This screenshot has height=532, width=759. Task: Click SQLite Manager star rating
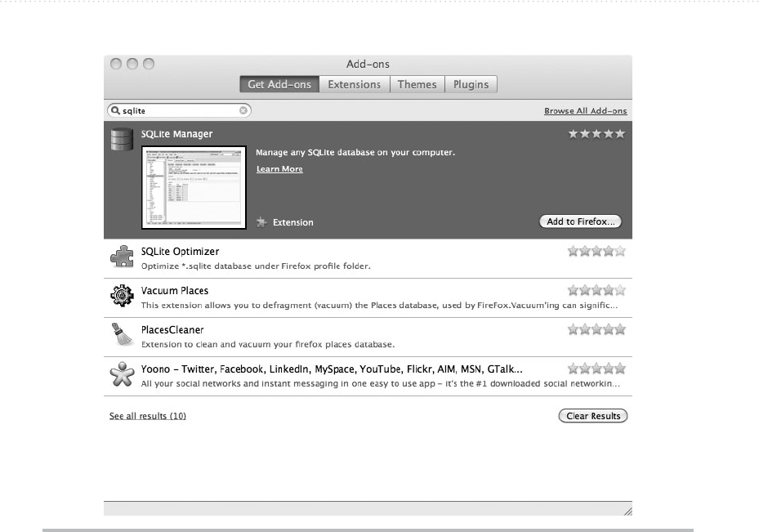(x=596, y=134)
